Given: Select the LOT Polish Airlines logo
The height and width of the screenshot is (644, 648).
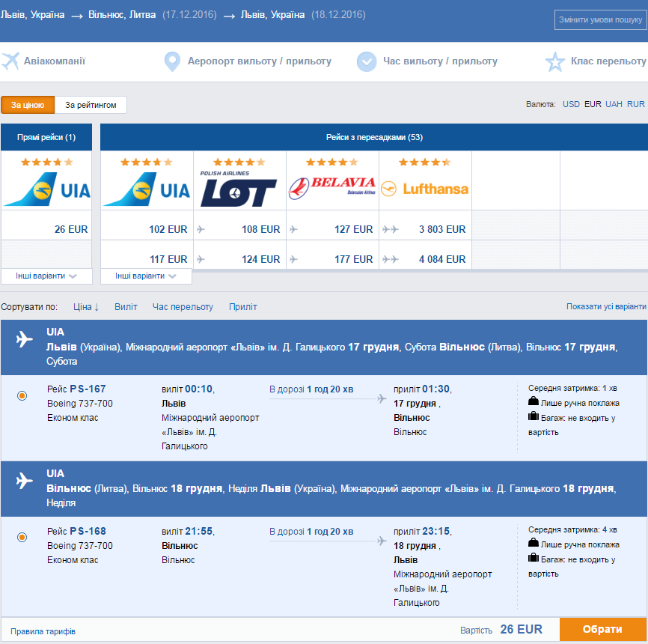Looking at the screenshot, I should point(239,189).
